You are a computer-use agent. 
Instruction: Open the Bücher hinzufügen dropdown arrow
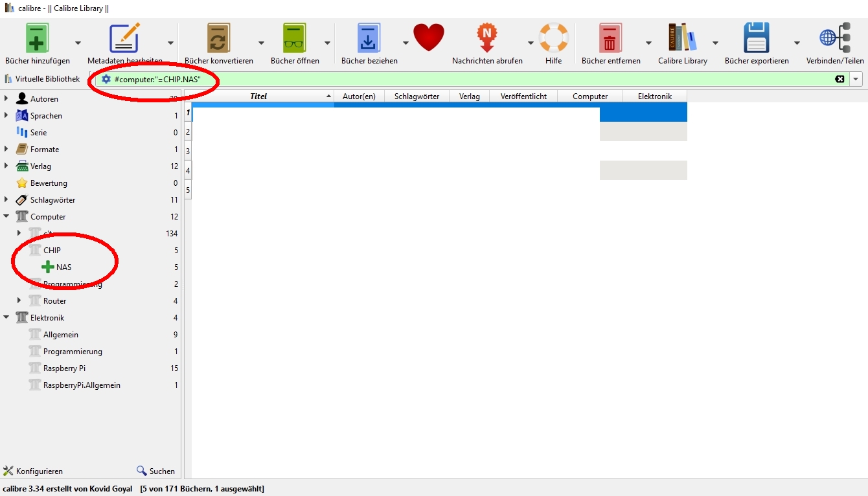[78, 43]
